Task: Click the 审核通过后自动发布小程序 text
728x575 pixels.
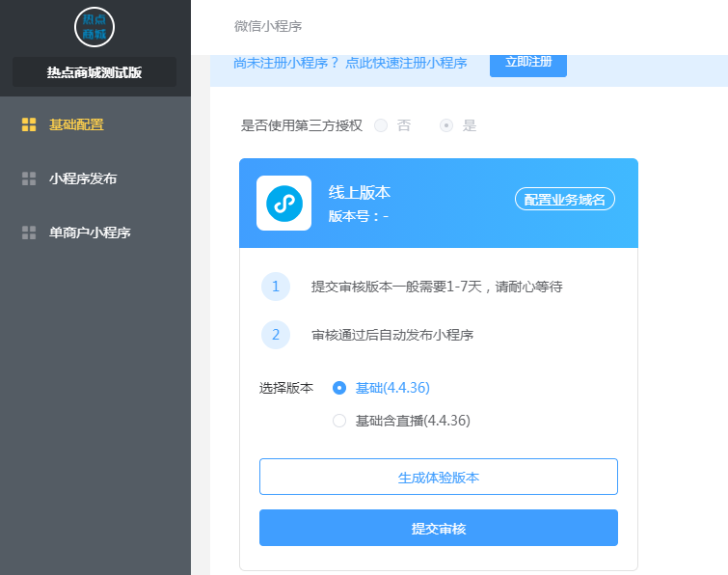Action: tap(392, 335)
